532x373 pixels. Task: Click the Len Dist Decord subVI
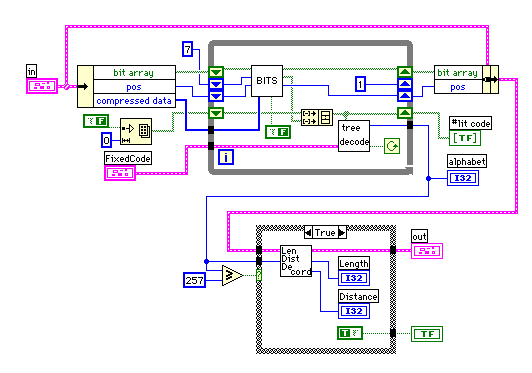[x=296, y=261]
